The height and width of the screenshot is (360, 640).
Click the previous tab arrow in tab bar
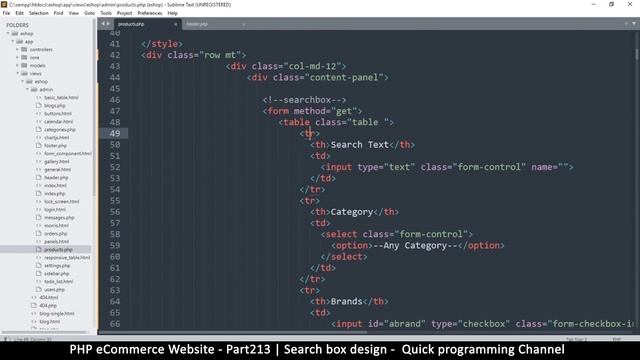[103, 24]
